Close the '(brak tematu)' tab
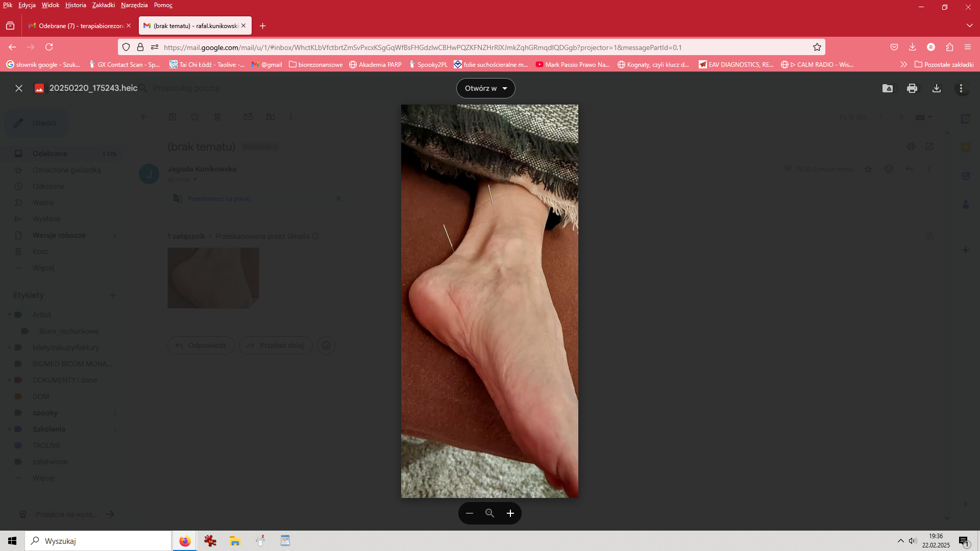980x551 pixels. click(243, 26)
